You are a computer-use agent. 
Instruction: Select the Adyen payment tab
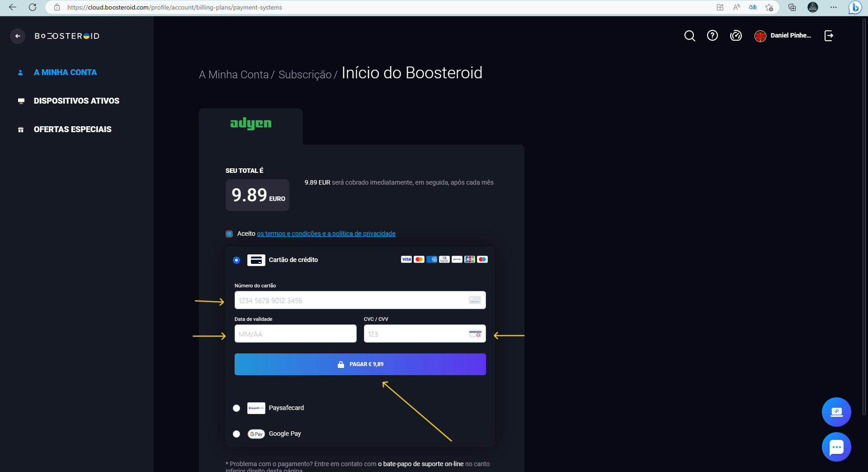click(251, 126)
